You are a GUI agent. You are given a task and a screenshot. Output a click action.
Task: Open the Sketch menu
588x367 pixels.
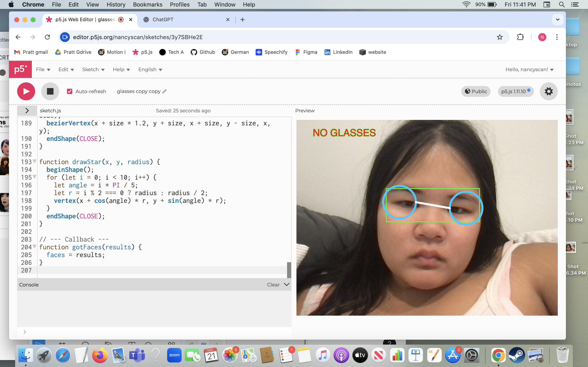tap(93, 70)
